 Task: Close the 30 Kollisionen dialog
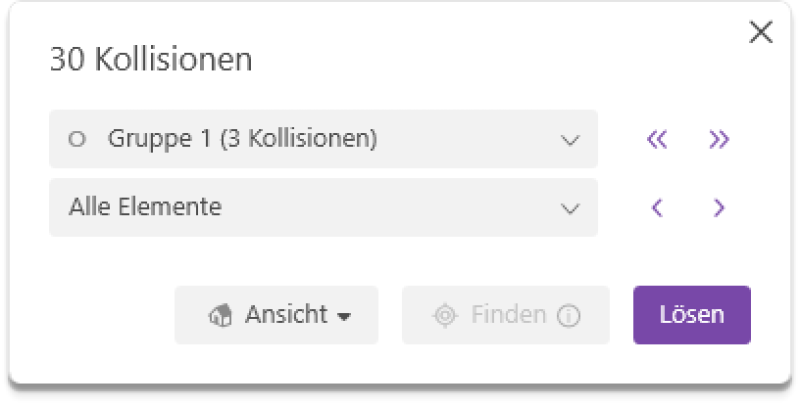tap(761, 33)
